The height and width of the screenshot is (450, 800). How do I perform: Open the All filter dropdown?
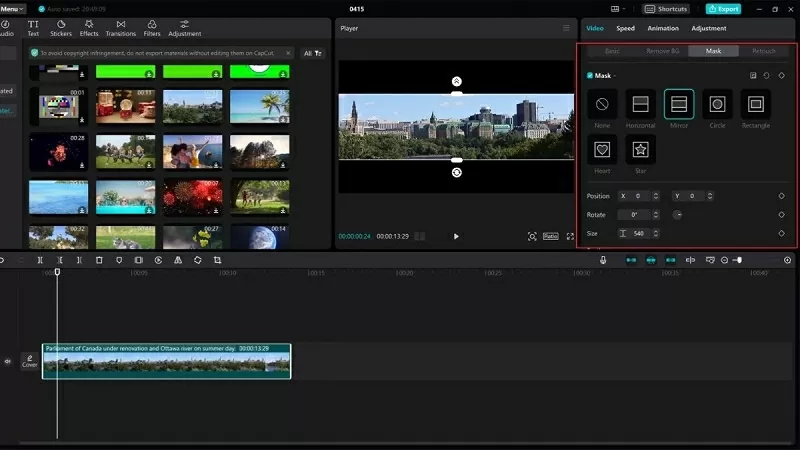pyautogui.click(x=312, y=53)
